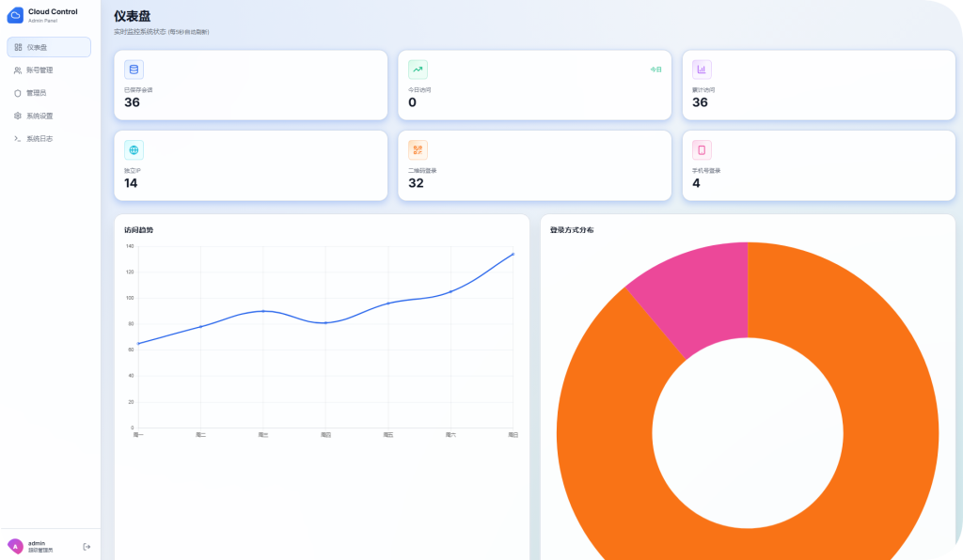Click the Cloud Control title text
Image resolution: width=963 pixels, height=560 pixels.
click(53, 11)
